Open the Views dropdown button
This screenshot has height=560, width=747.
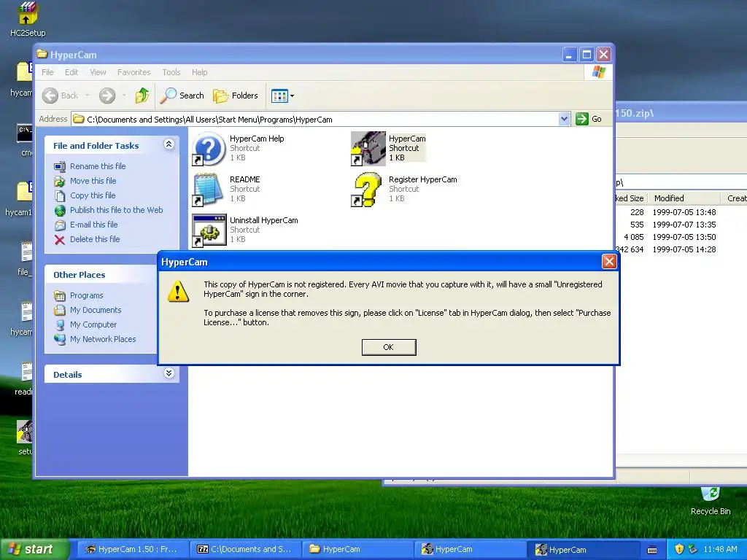coord(282,96)
